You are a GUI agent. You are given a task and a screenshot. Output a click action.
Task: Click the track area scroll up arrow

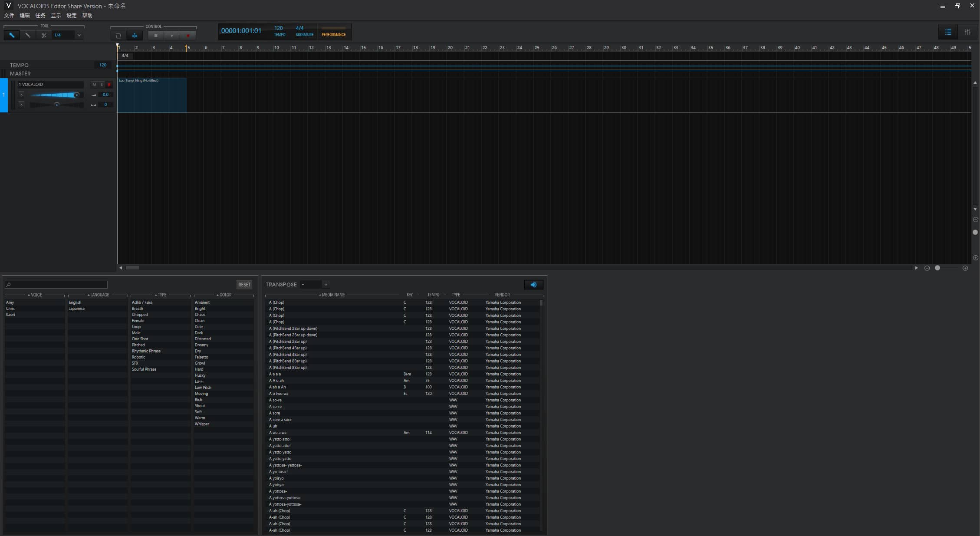(x=975, y=82)
